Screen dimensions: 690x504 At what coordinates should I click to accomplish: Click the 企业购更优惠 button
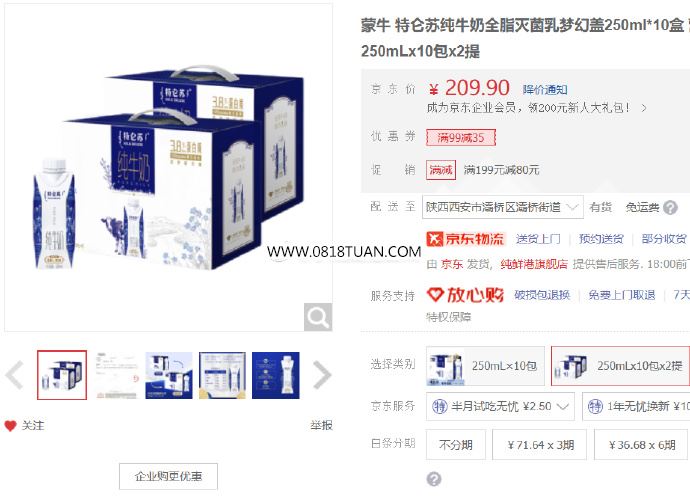(168, 476)
